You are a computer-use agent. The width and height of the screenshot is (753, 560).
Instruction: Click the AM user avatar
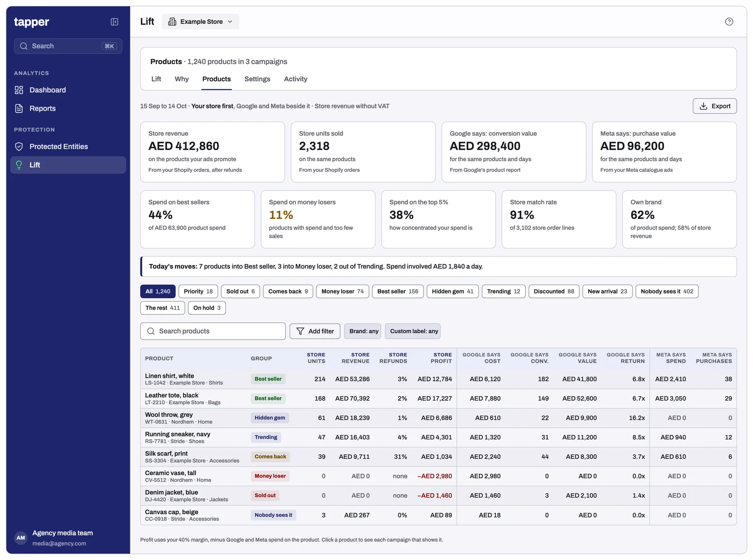pos(21,538)
